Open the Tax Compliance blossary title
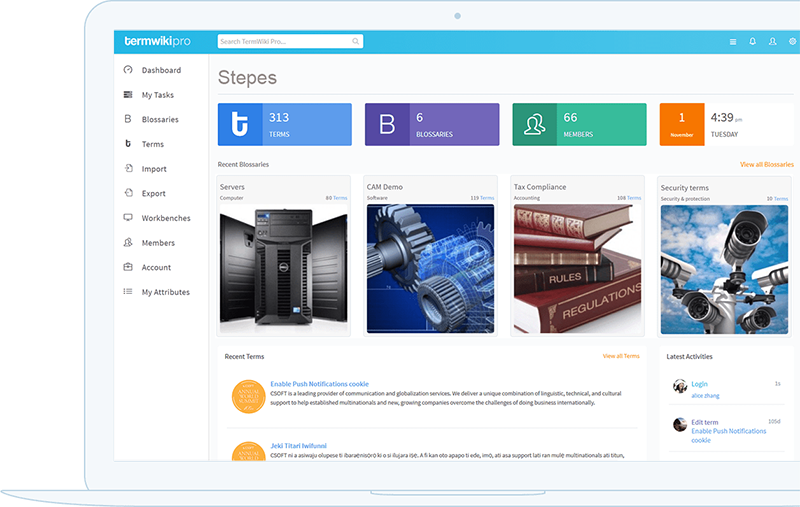This screenshot has width=800, height=507. pos(540,187)
